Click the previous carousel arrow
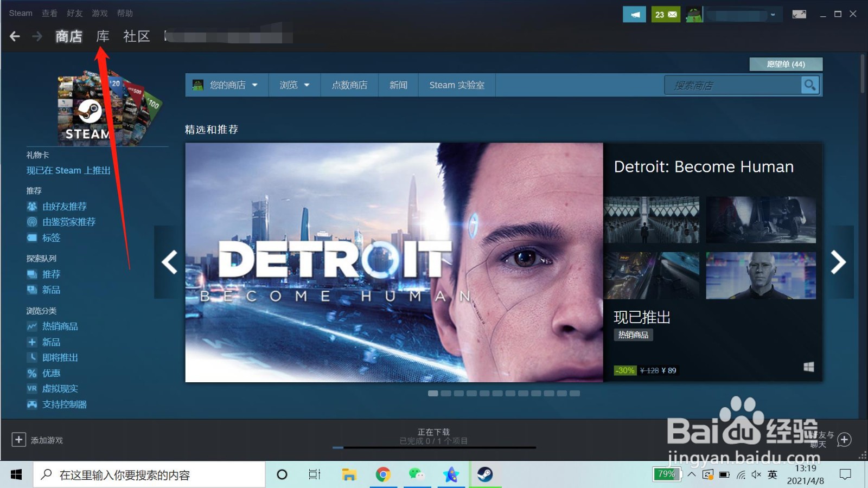This screenshot has height=488, width=868. [x=169, y=262]
